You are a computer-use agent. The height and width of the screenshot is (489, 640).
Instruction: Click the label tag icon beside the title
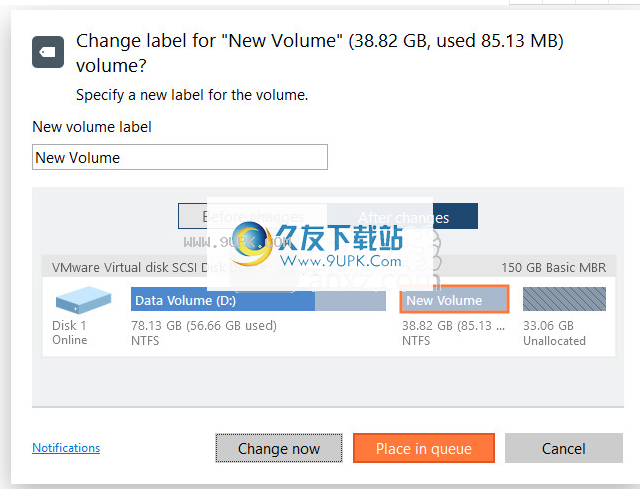coord(48,52)
